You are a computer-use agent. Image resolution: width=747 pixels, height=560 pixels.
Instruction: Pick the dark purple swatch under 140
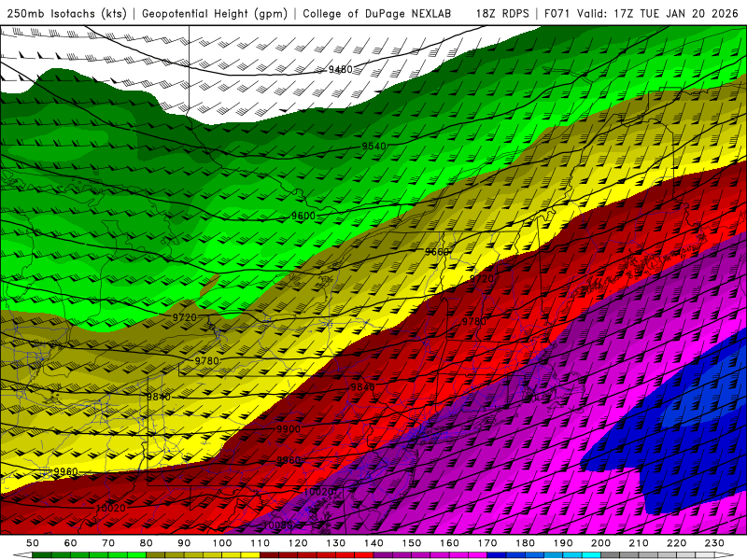(x=383, y=555)
